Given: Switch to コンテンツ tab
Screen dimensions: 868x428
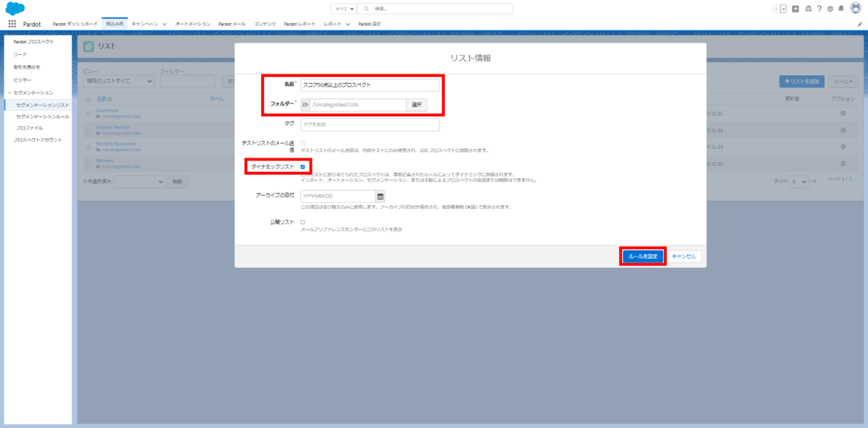Looking at the screenshot, I should click(x=265, y=24).
